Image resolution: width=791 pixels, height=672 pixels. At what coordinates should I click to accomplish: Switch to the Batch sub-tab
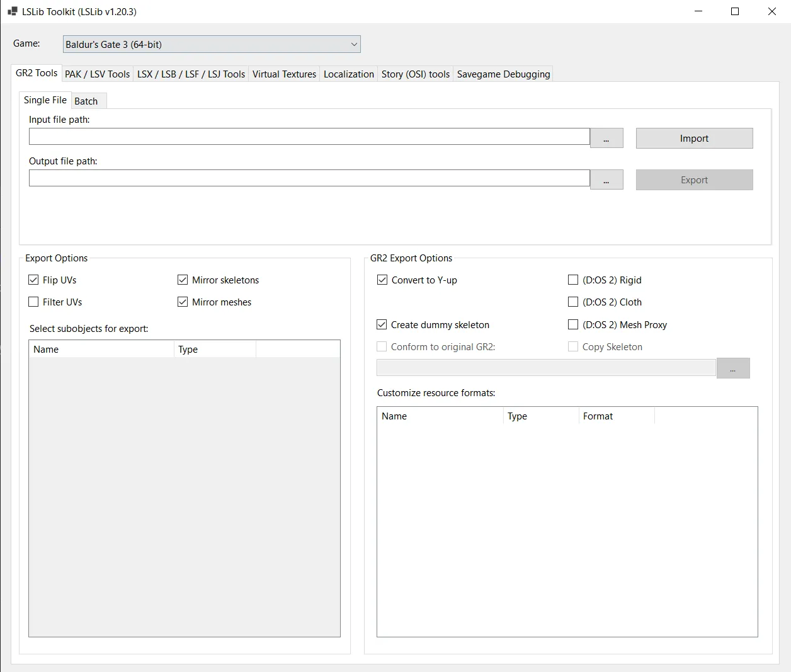click(86, 101)
